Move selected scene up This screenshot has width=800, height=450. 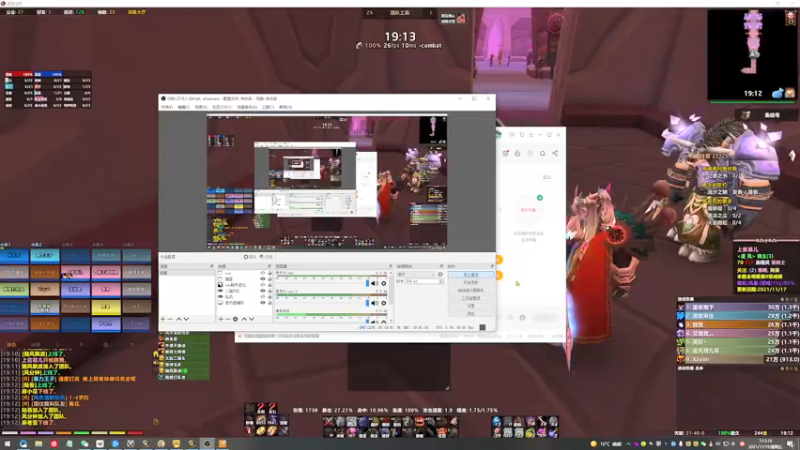coord(179,319)
